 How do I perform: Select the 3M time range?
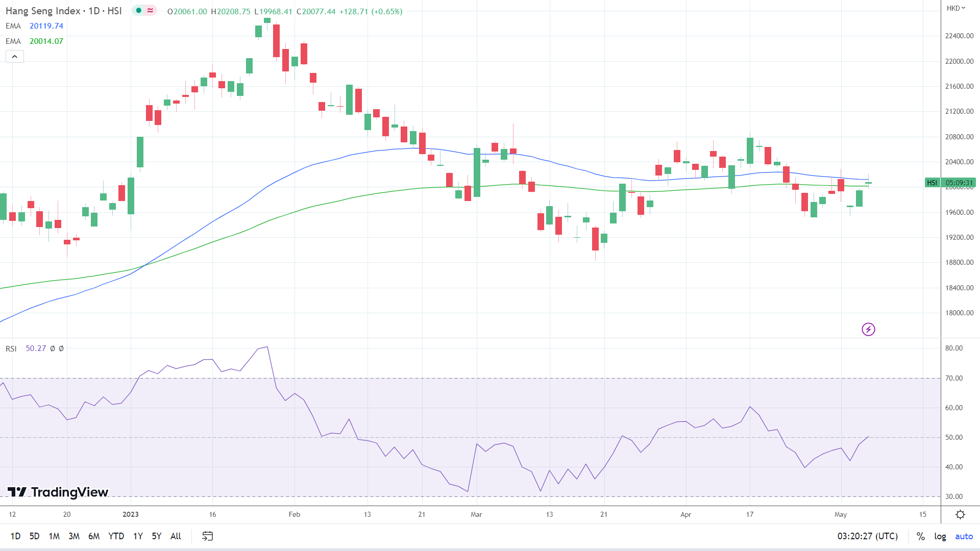coord(74,536)
